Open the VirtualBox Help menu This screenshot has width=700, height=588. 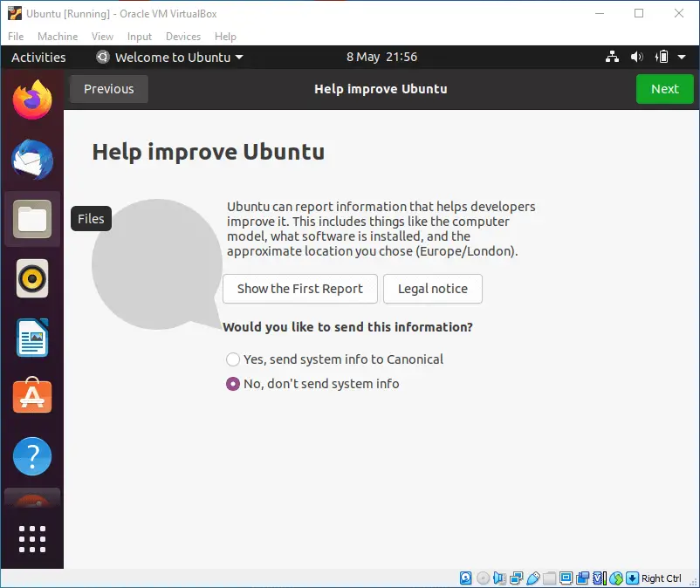point(225,36)
